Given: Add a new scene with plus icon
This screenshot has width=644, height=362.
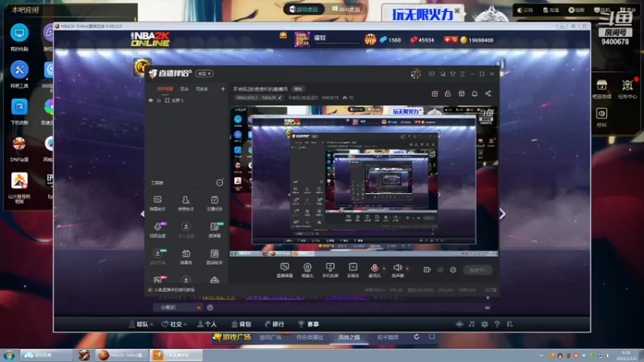Looking at the screenshot, I should (x=223, y=88).
